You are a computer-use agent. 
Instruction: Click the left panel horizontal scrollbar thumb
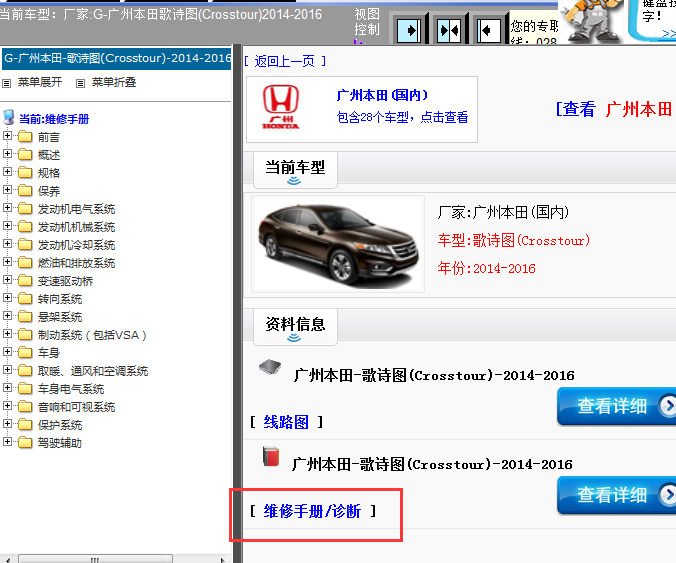(x=95, y=559)
